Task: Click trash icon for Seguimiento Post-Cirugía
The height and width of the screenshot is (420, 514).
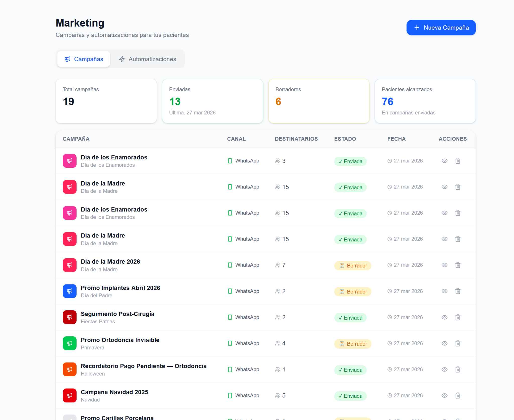Action: click(458, 317)
